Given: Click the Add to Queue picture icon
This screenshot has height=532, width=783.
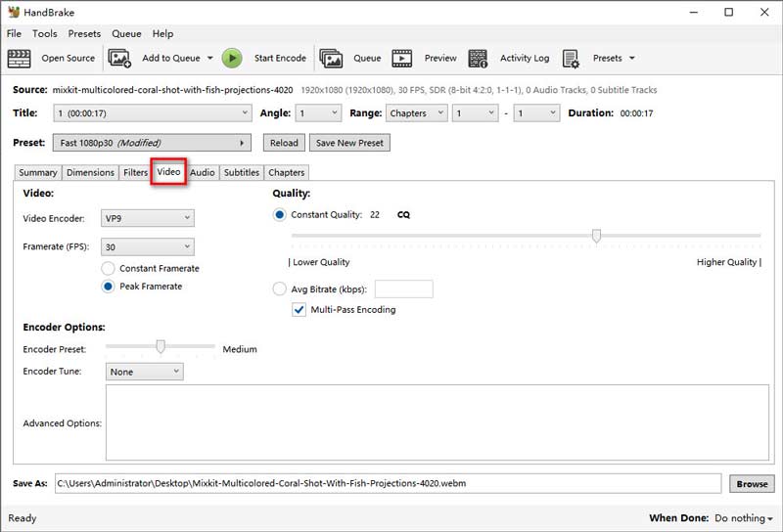Looking at the screenshot, I should point(119,59).
